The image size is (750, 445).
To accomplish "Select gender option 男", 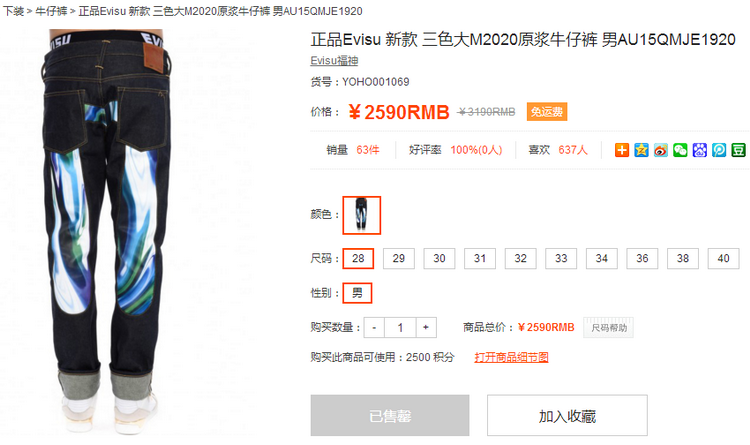I will point(357,293).
